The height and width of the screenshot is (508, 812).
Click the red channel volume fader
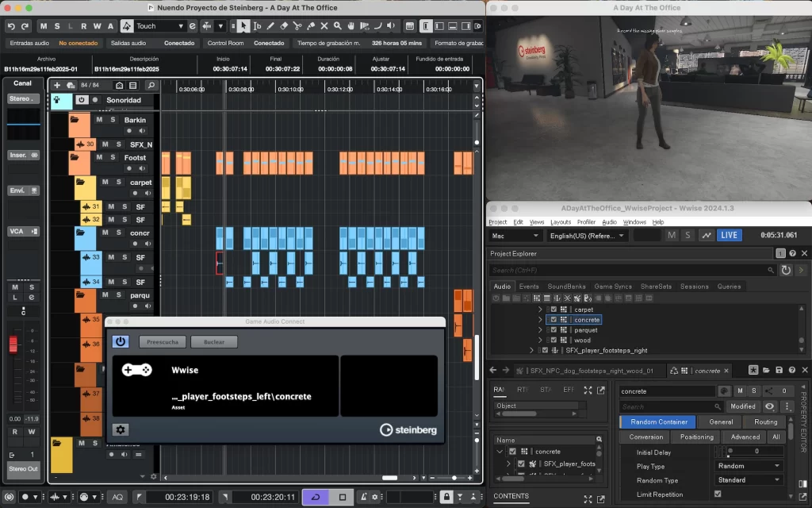(x=13, y=345)
